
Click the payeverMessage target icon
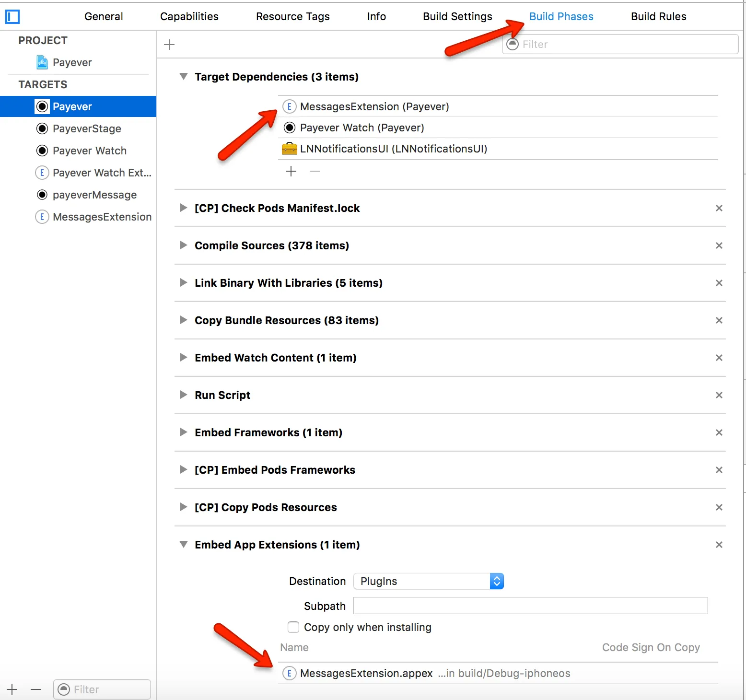click(x=42, y=195)
